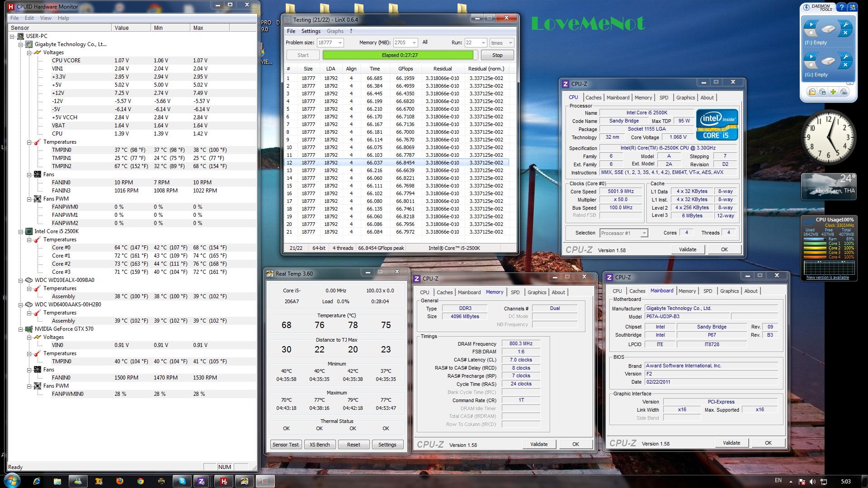Screen dimensions: 868x488
Task: Click the Daemon Tools help question mark
Action: [841, 7]
